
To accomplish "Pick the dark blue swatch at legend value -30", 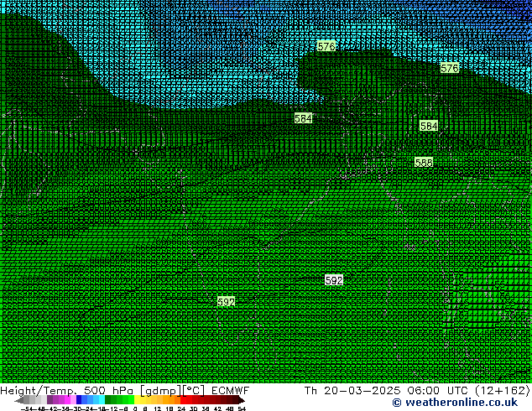I will tap(79, 399).
